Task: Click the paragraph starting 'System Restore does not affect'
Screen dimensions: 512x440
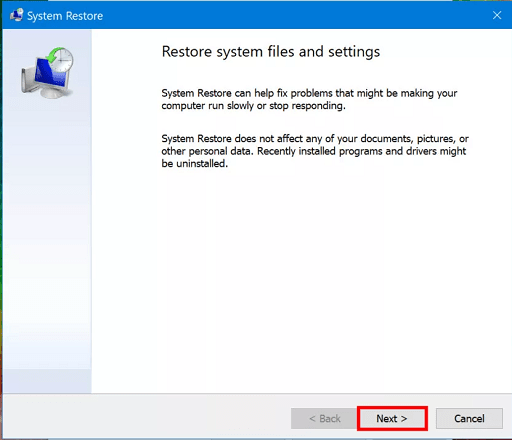Action: pyautogui.click(x=315, y=151)
